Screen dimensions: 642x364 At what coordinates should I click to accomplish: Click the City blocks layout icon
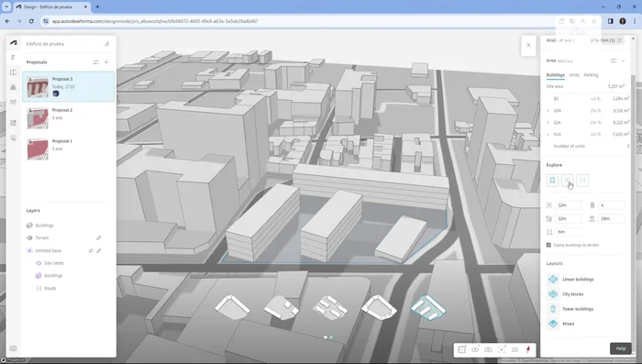coord(553,294)
